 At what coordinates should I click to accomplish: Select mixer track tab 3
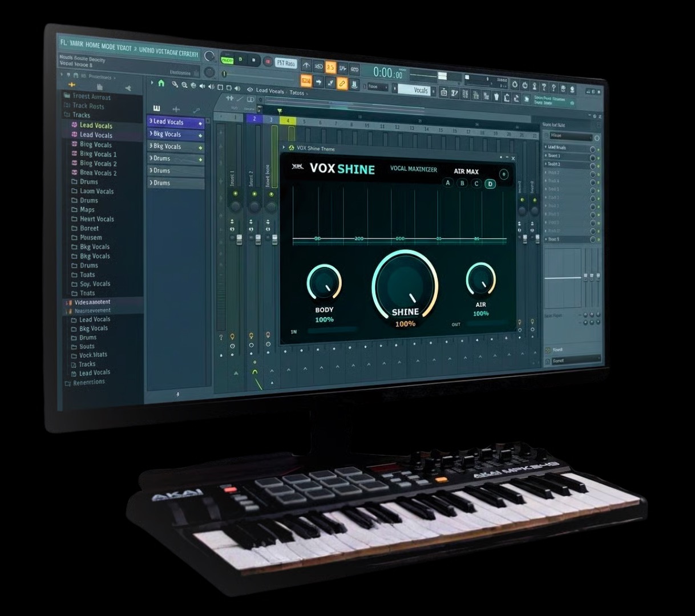pyautogui.click(x=271, y=120)
